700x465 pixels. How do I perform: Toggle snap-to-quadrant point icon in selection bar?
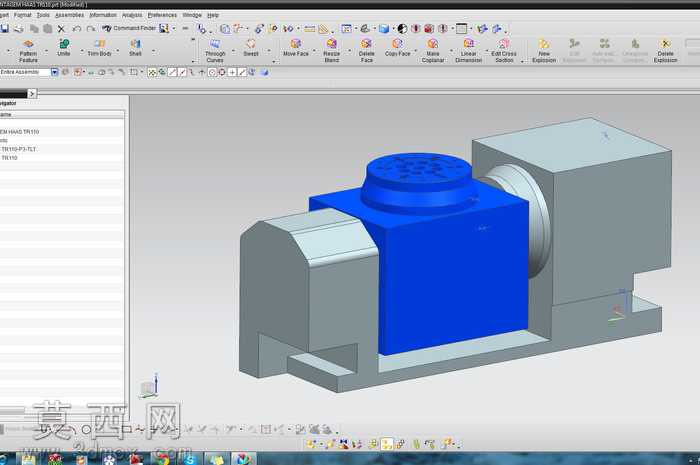pyautogui.click(x=222, y=72)
